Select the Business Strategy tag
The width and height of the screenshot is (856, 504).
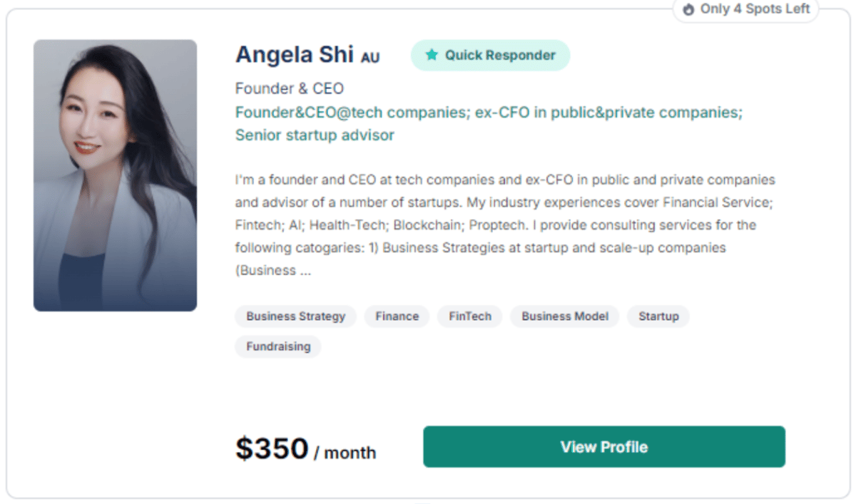click(296, 317)
